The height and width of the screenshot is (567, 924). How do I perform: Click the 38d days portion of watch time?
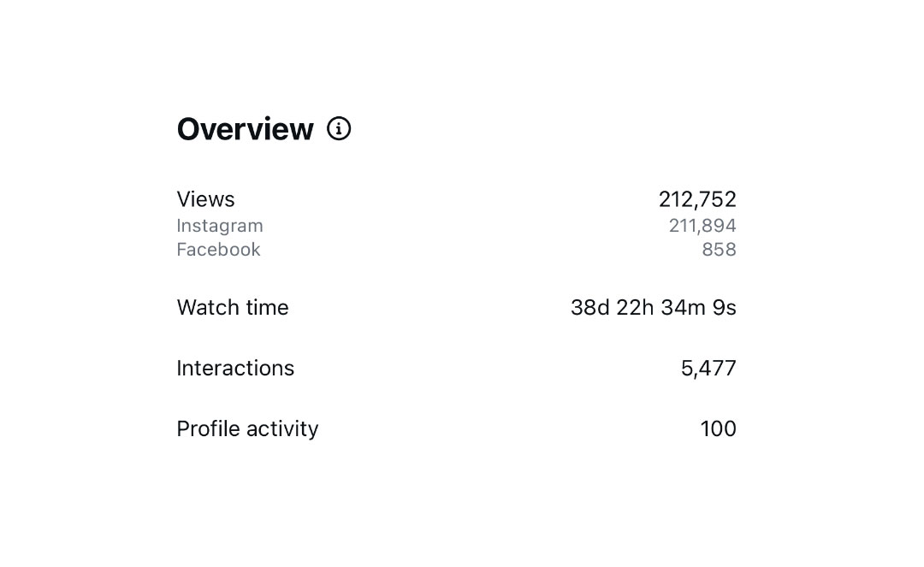point(589,308)
